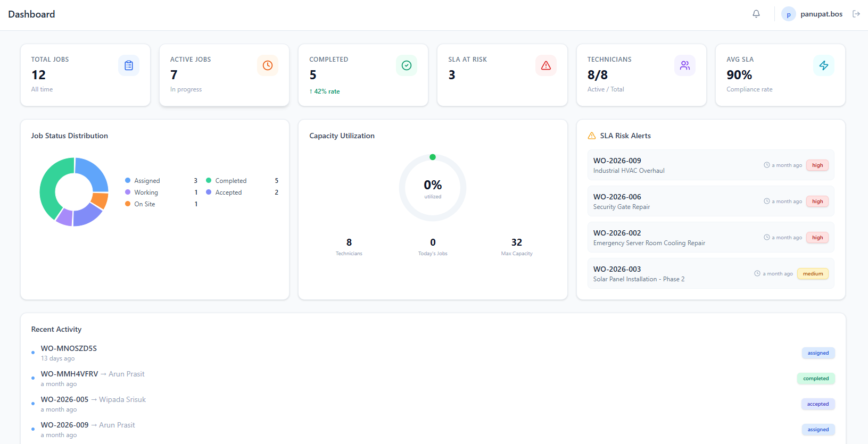Click the completed badge for WO-MMH4VFRV

click(816, 379)
